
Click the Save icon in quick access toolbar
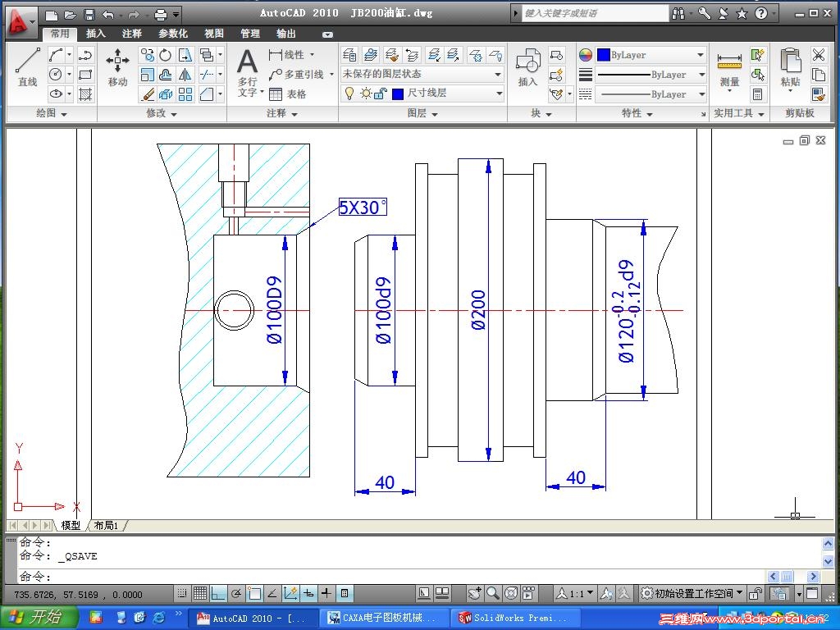point(89,15)
